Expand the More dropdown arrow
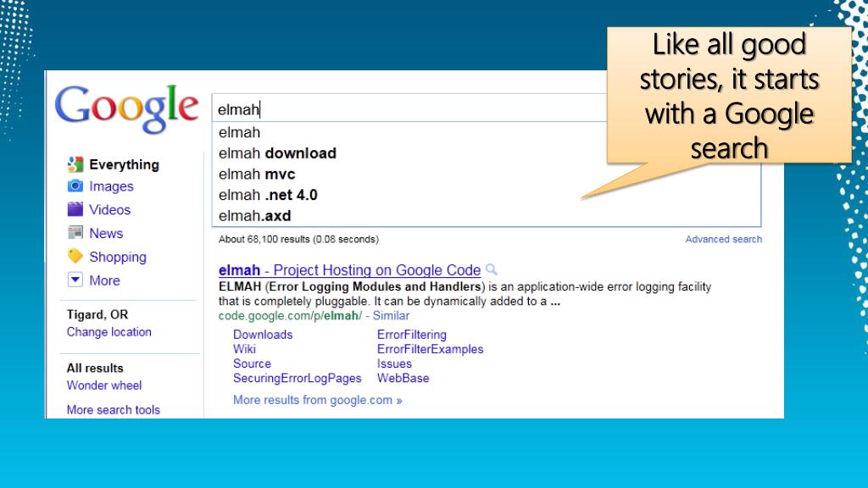868x488 pixels. point(75,280)
